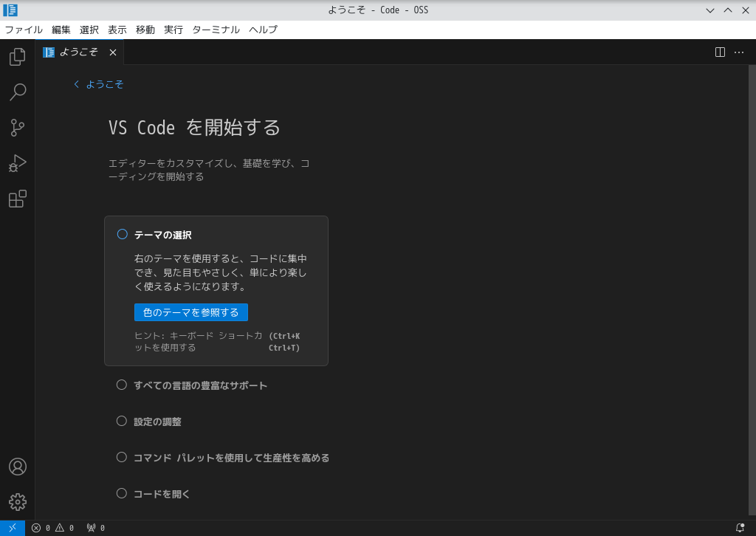This screenshot has height=536, width=756.
Task: Toggle the 設定の調整 step circle
Action: click(x=122, y=421)
